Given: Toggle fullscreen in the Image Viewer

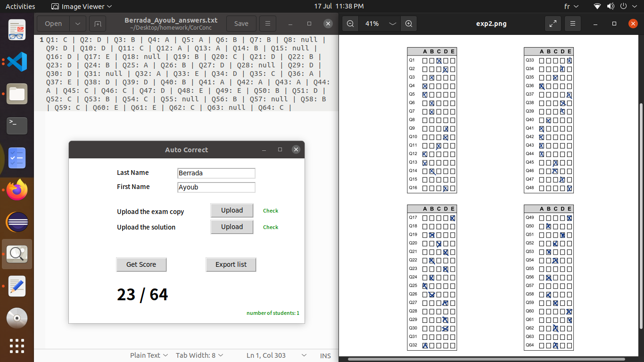Looking at the screenshot, I should click(x=553, y=24).
